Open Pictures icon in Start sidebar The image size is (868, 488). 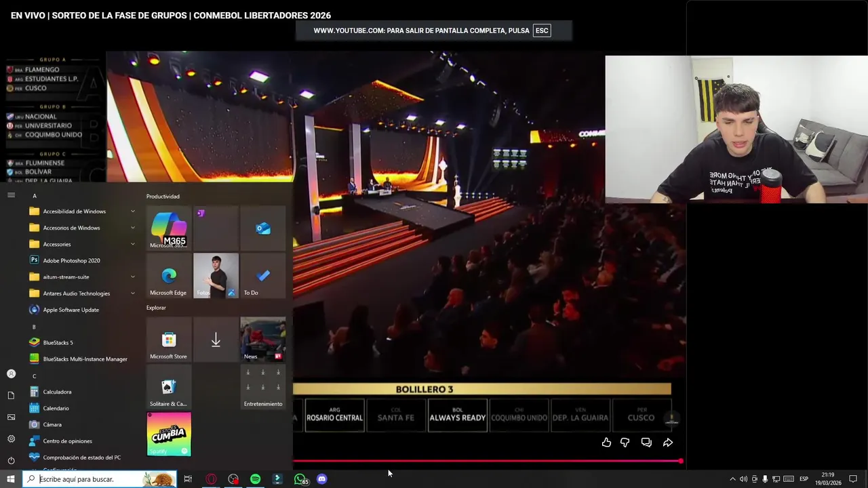point(11,417)
